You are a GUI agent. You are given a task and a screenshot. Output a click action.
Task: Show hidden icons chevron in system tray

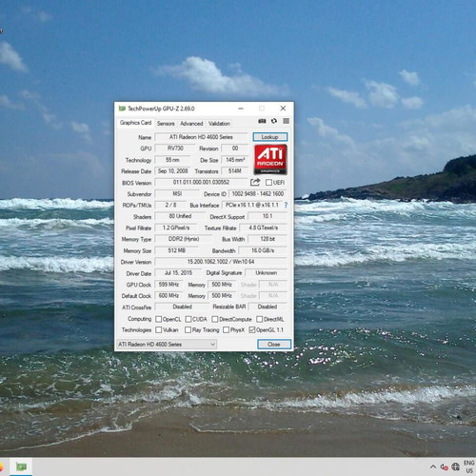(x=433, y=466)
